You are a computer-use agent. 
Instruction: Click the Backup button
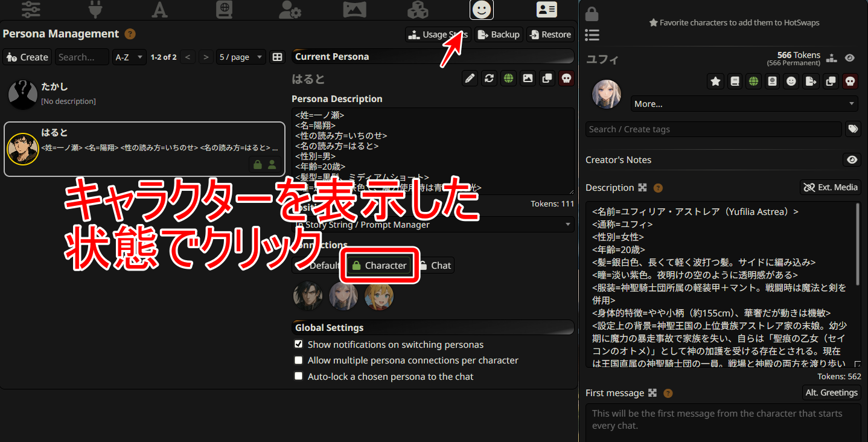coord(499,34)
